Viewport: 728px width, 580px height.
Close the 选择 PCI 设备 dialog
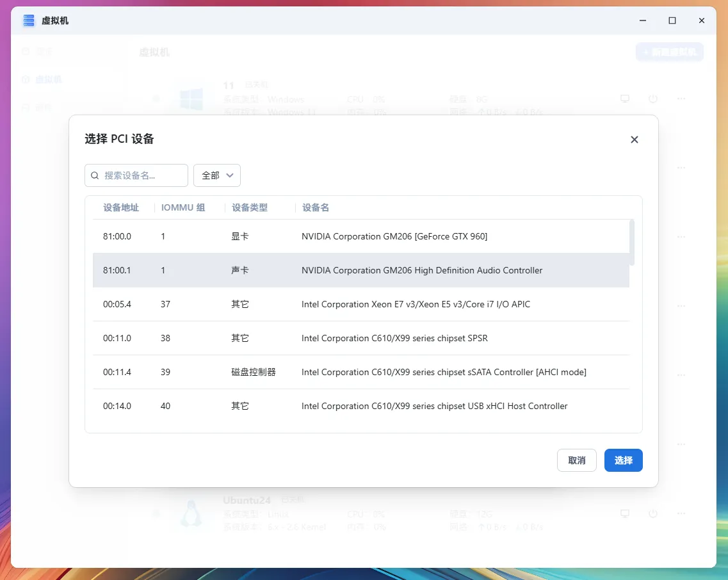pos(634,140)
